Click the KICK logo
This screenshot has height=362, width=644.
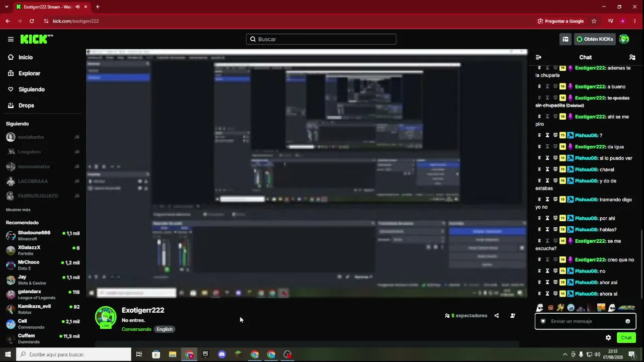pos(37,39)
